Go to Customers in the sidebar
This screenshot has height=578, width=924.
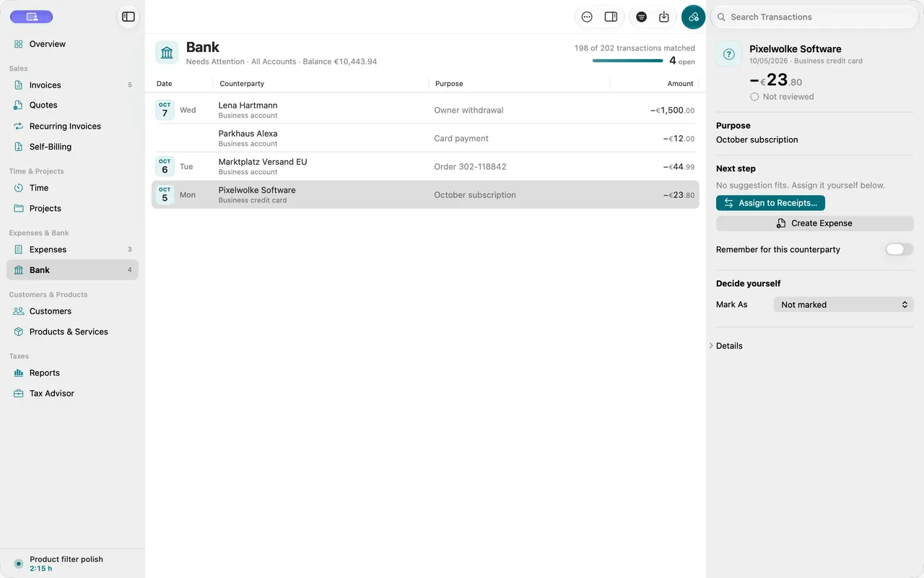(x=72, y=311)
